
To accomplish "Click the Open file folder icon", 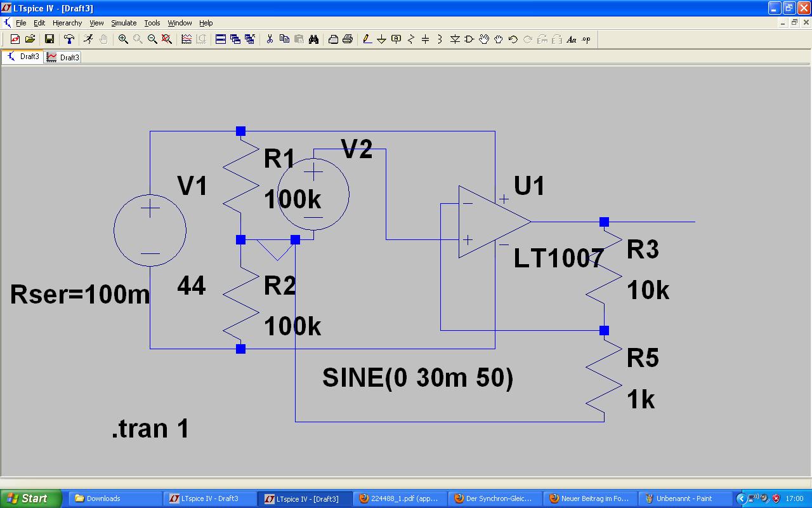I will click(30, 39).
